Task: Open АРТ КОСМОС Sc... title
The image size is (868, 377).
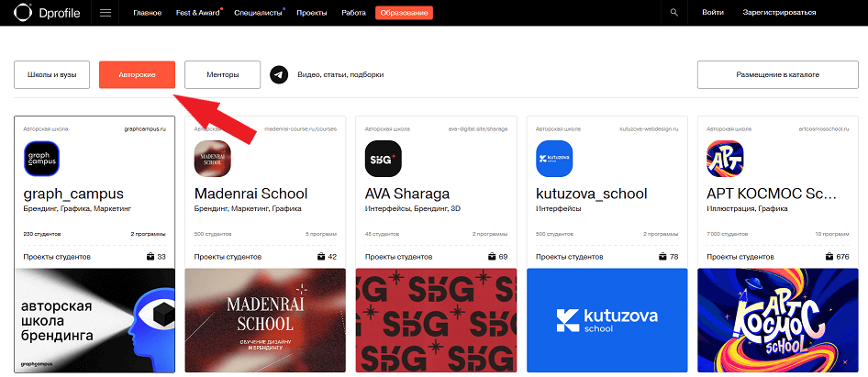Action: [772, 194]
